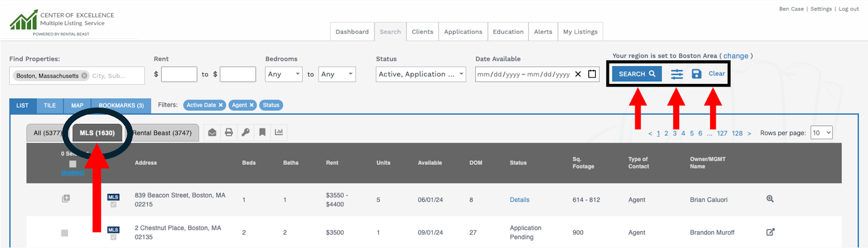Click the minimum Rent input field
Image resolution: width=868 pixels, height=248 pixels.
click(x=179, y=74)
